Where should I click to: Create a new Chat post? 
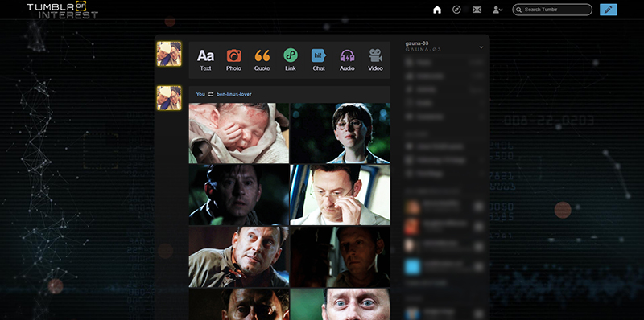319,59
